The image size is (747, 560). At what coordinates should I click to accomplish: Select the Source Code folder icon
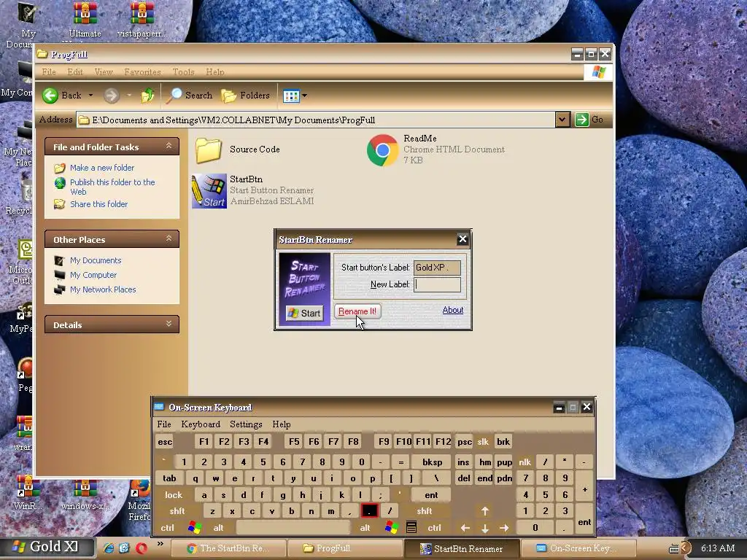click(x=208, y=149)
